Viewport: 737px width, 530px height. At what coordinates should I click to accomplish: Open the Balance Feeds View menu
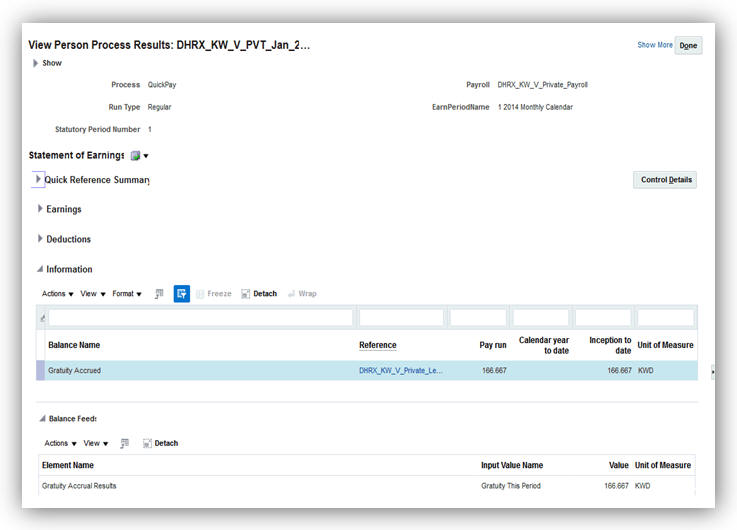pyautogui.click(x=96, y=443)
